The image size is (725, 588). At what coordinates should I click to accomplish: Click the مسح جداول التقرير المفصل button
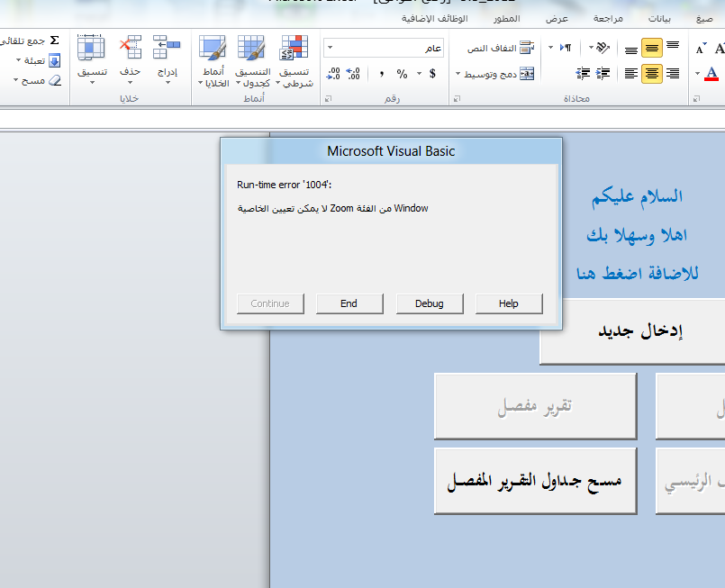pyautogui.click(x=536, y=481)
